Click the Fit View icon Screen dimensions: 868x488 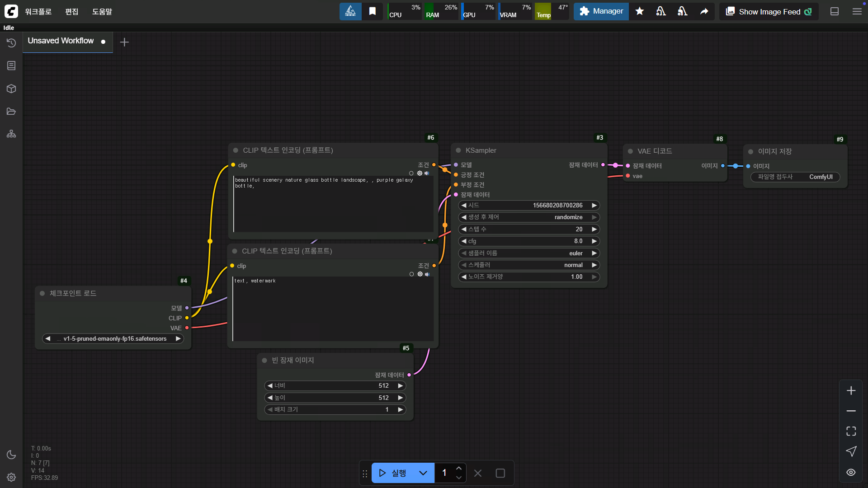pyautogui.click(x=851, y=431)
